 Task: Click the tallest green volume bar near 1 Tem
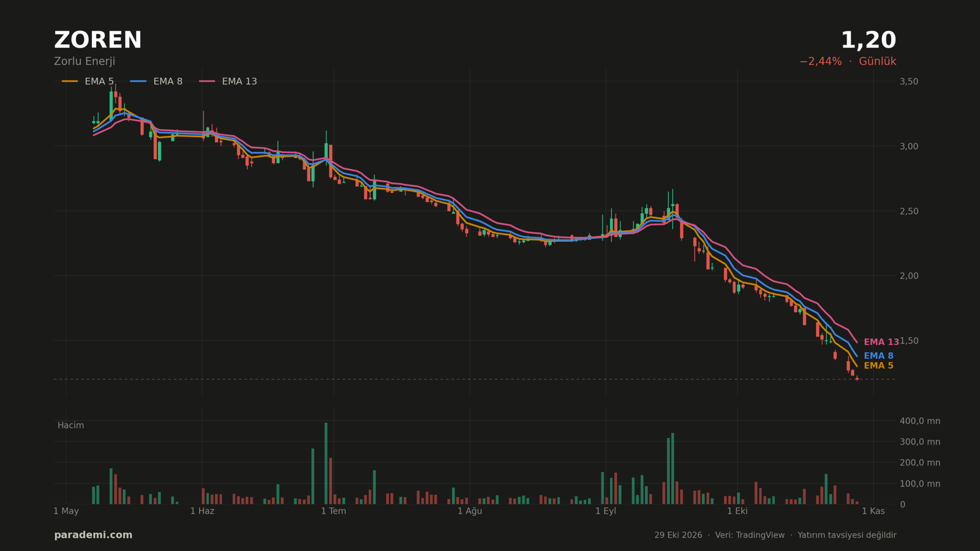tap(326, 463)
